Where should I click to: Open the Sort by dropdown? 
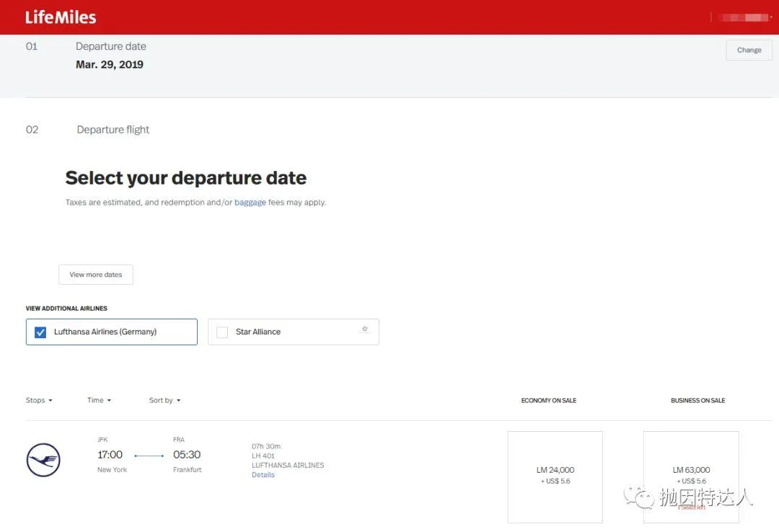click(x=164, y=400)
